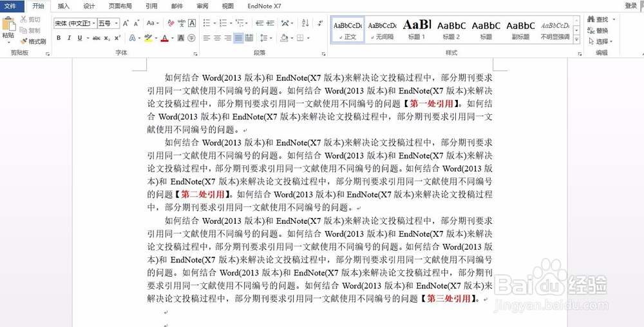Switch to the Insert (插入) tab
644x327 pixels.
(64, 6)
